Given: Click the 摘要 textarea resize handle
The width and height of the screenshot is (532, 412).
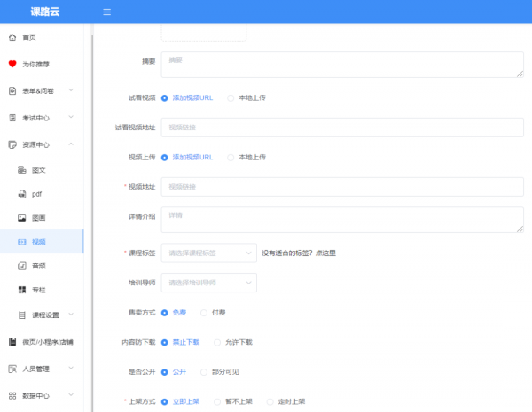Looking at the screenshot, I should point(520,74).
